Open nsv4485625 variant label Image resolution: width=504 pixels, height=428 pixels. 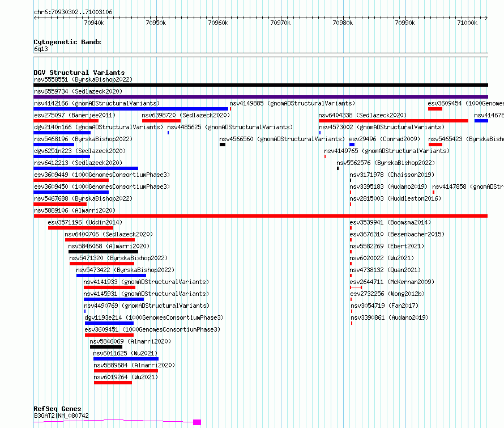(x=230, y=127)
